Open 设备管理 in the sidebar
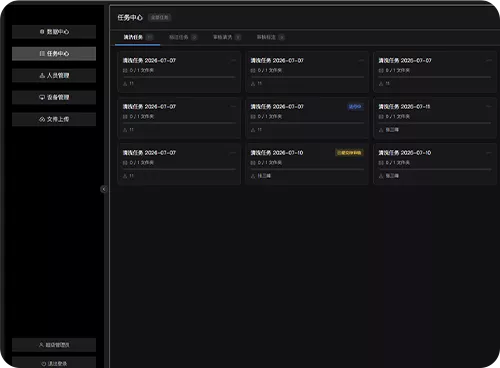 (54, 97)
